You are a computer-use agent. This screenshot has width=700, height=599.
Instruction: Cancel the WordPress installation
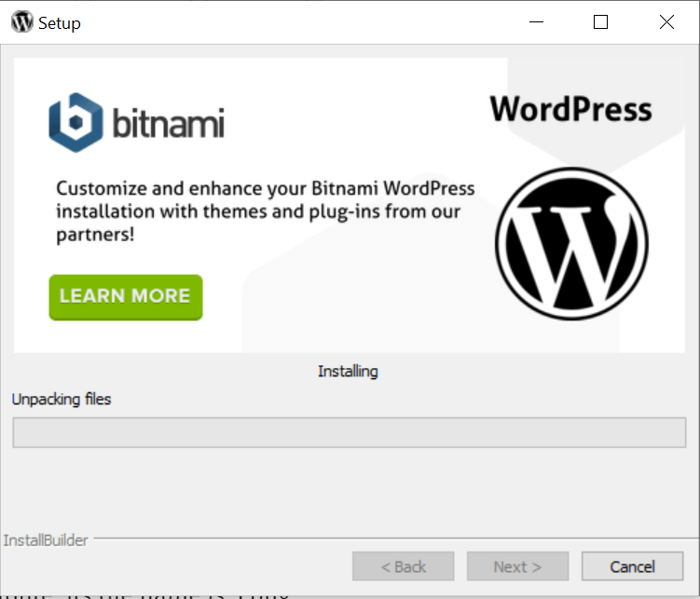point(632,566)
